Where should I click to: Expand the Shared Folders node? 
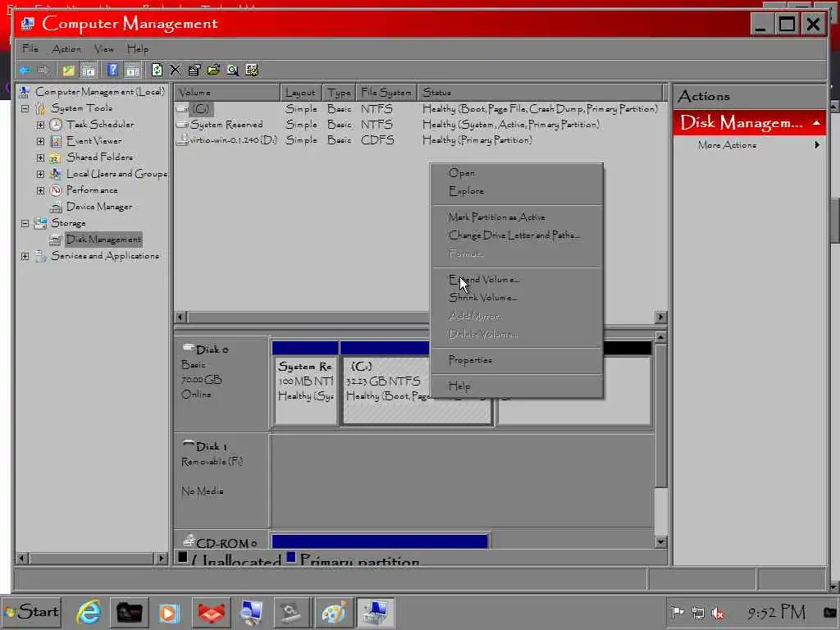41,157
